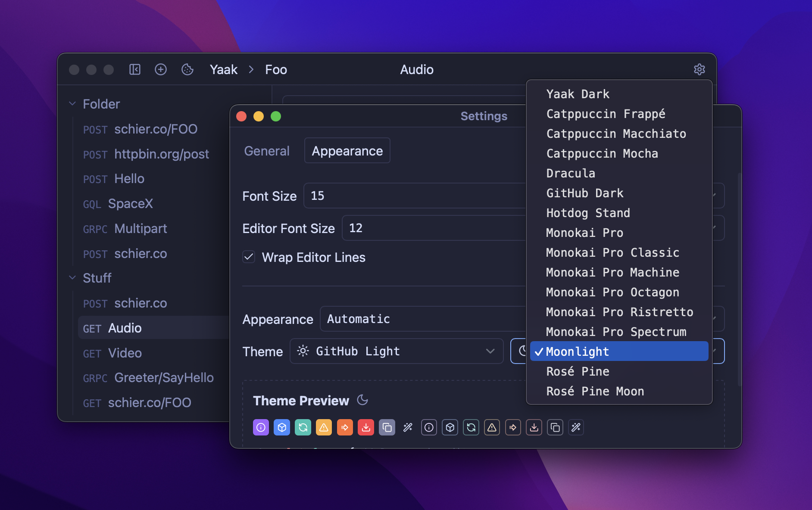Pick the Monokai Pro theme
The height and width of the screenshot is (510, 812).
(619, 233)
